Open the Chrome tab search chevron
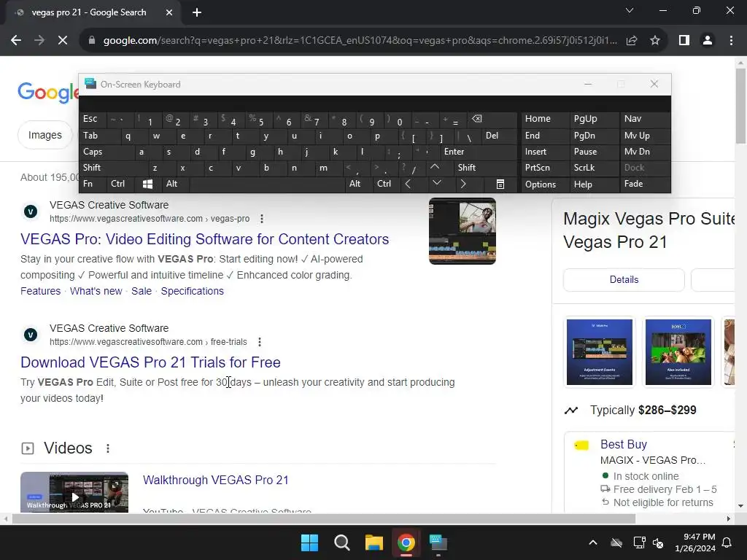 coord(630,10)
